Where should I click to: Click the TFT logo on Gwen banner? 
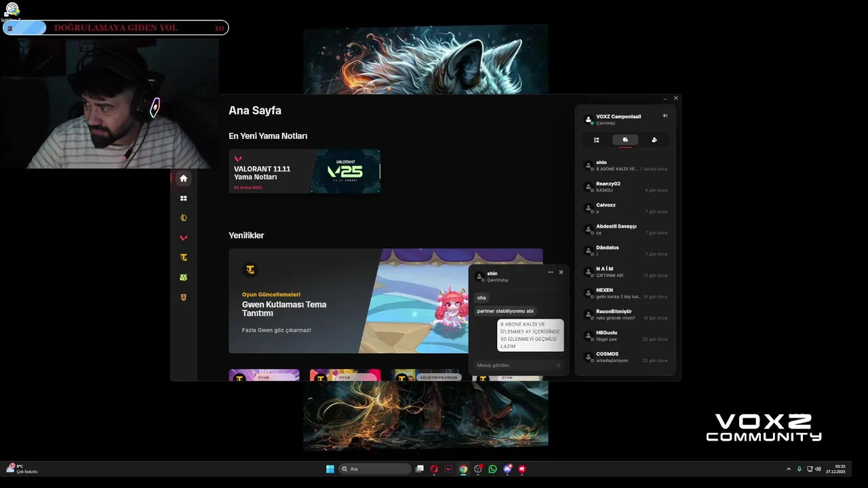point(250,270)
